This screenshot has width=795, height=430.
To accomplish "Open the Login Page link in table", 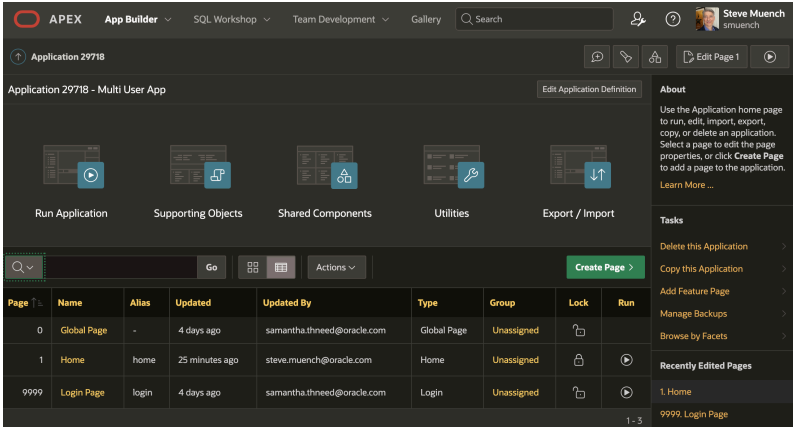I will 82,392.
